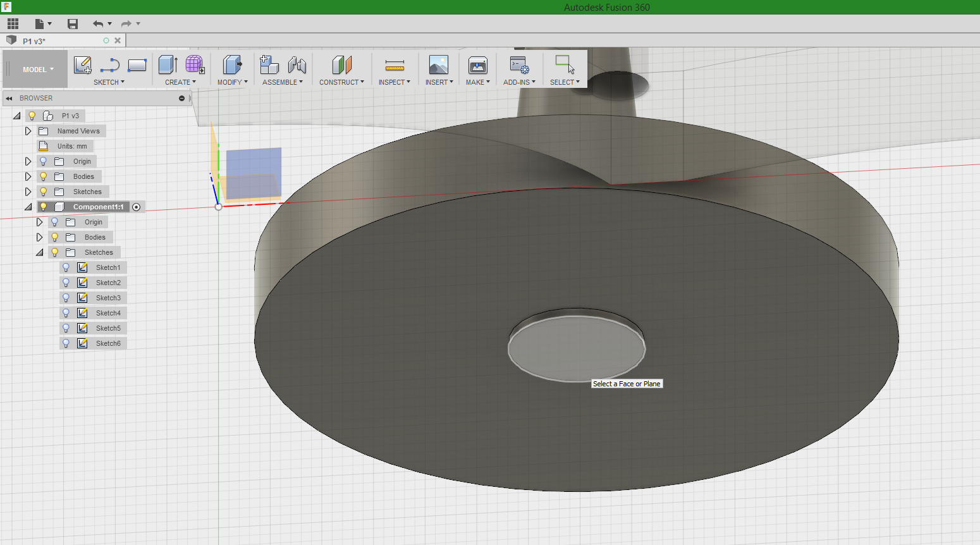
Task: Select the Insert image tool
Action: point(439,65)
